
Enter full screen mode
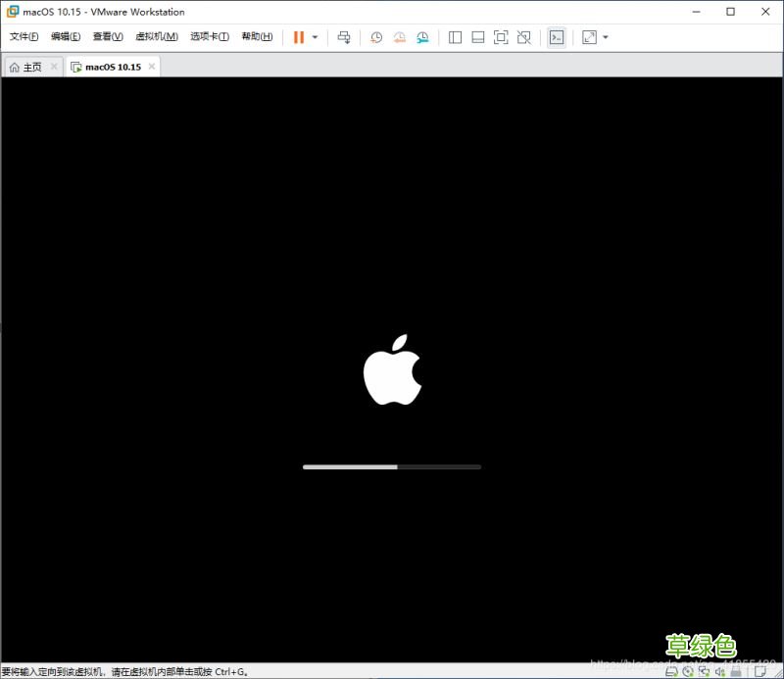click(x=501, y=37)
